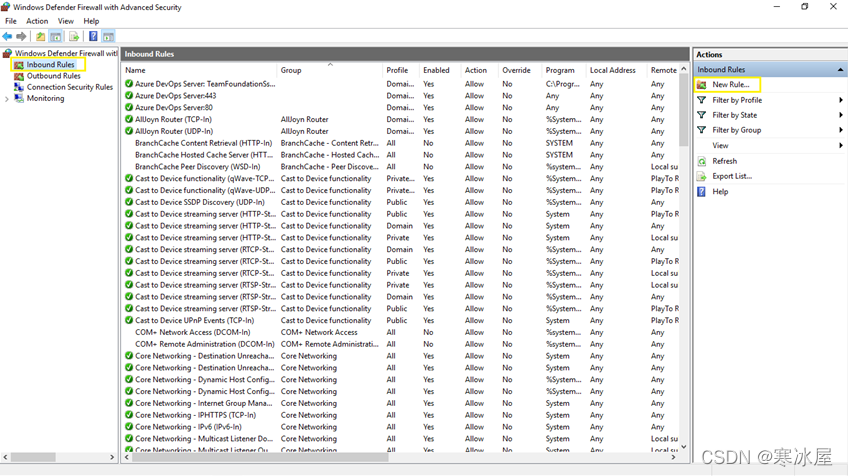Expand the Monitoring tree node
848x476 pixels.
click(7, 99)
